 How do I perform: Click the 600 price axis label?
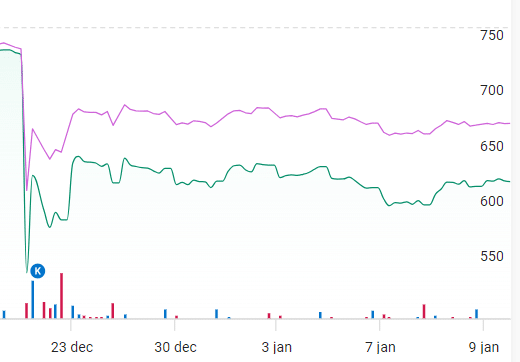[x=492, y=201]
